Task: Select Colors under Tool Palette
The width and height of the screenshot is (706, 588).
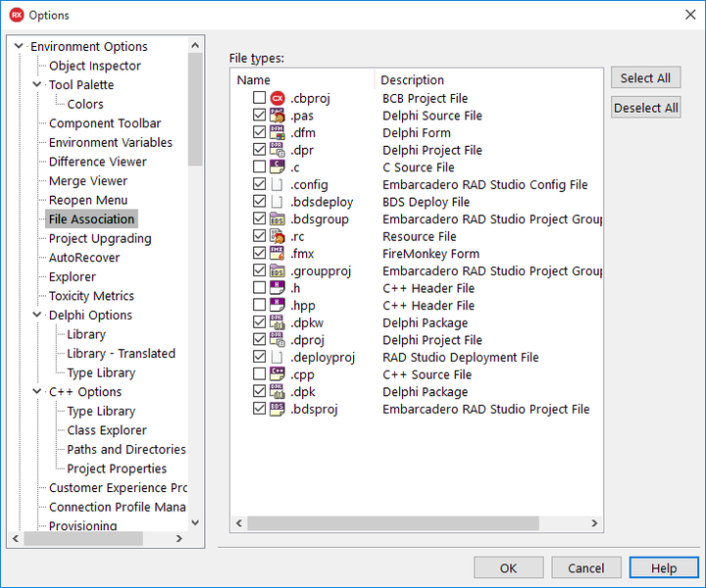Action: point(85,104)
